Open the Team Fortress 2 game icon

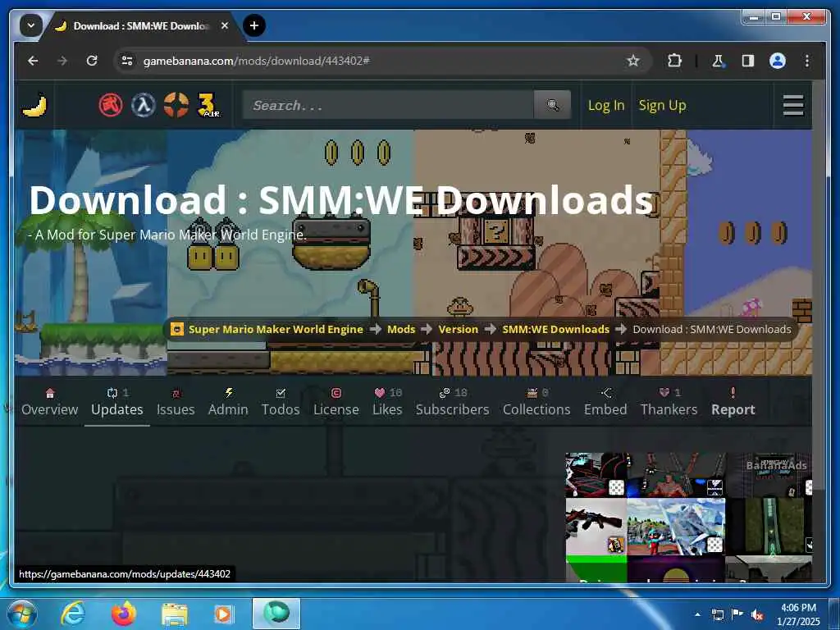(x=176, y=105)
